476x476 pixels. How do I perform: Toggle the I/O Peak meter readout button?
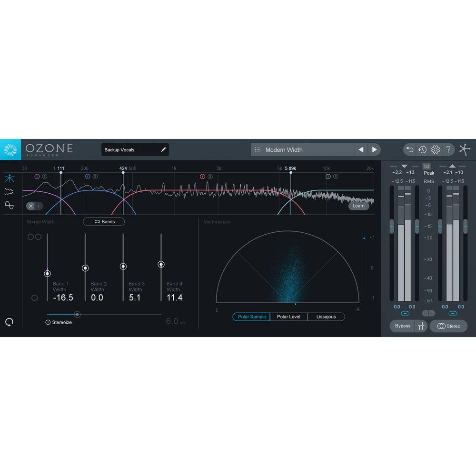426,166
